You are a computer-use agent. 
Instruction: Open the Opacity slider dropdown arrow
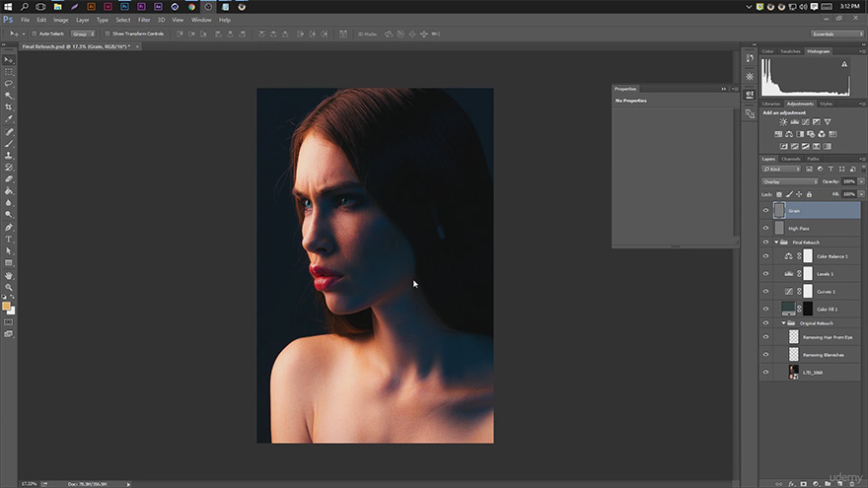click(x=861, y=181)
